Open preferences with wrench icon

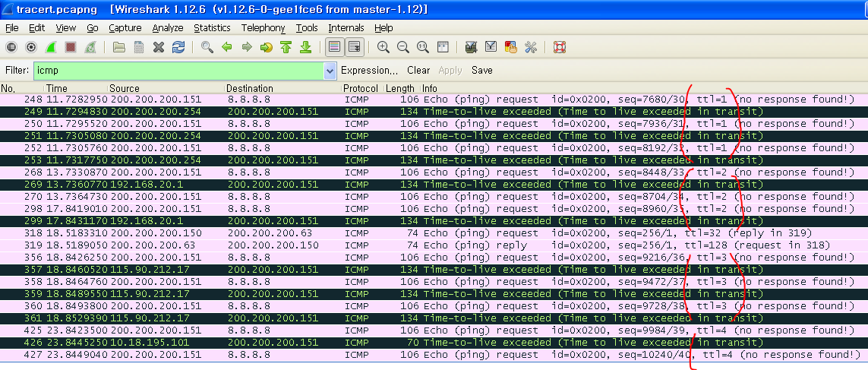click(x=531, y=48)
